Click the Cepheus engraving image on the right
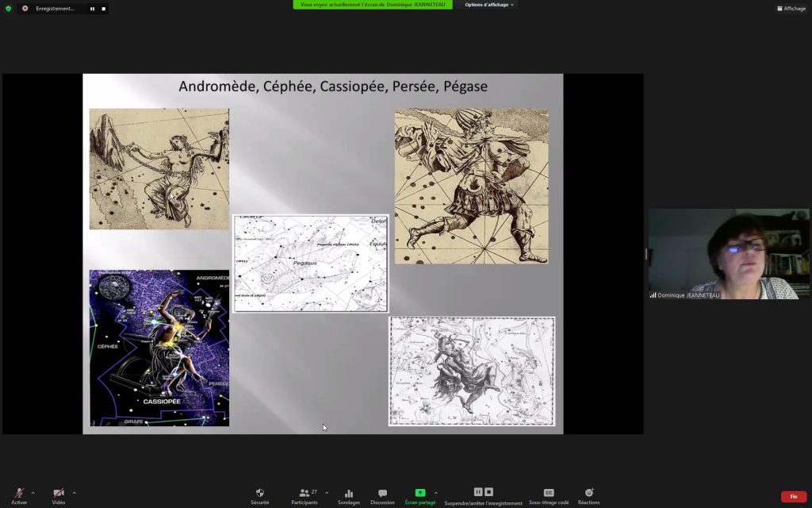Screen dimensions: 812x508 [x=471, y=186]
